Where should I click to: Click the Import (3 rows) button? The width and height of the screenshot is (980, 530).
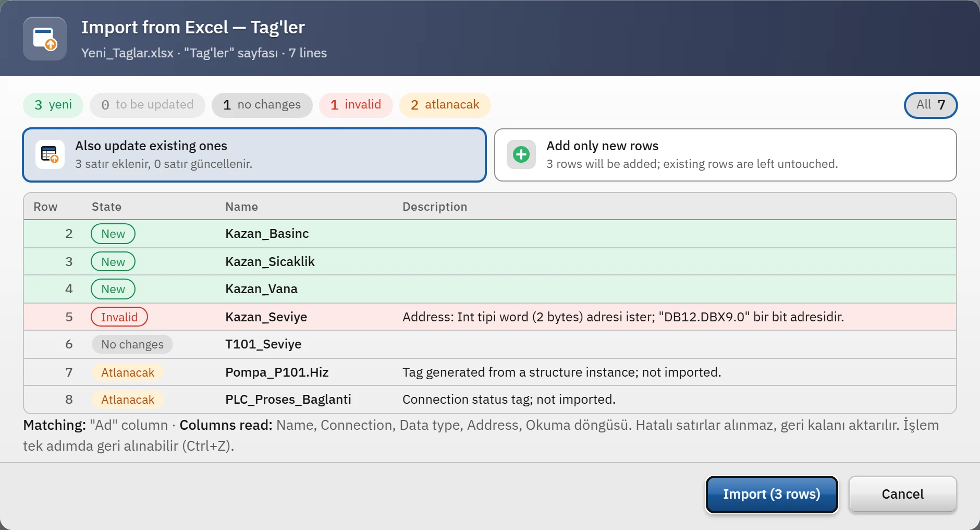771,494
